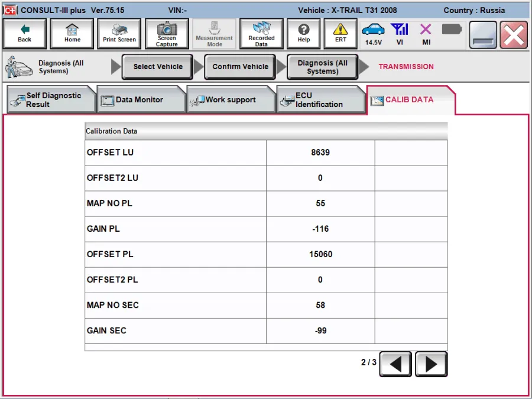Open the Help question mark

click(304, 34)
